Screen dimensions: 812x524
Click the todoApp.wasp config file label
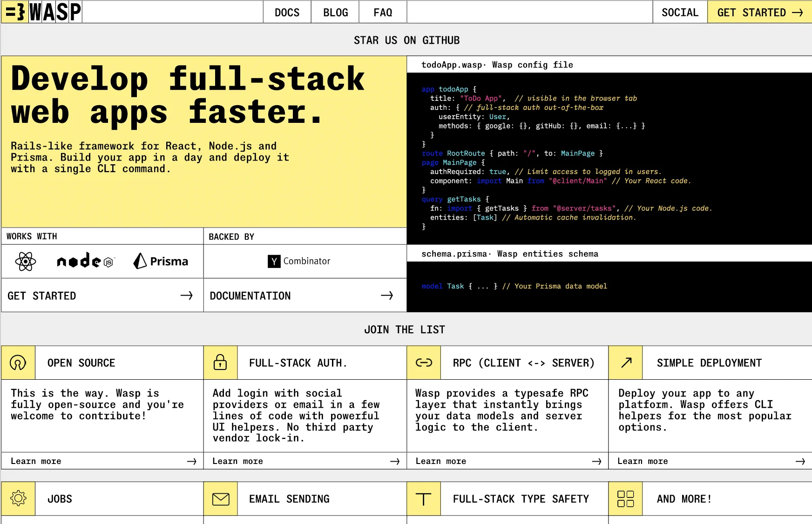pos(497,65)
